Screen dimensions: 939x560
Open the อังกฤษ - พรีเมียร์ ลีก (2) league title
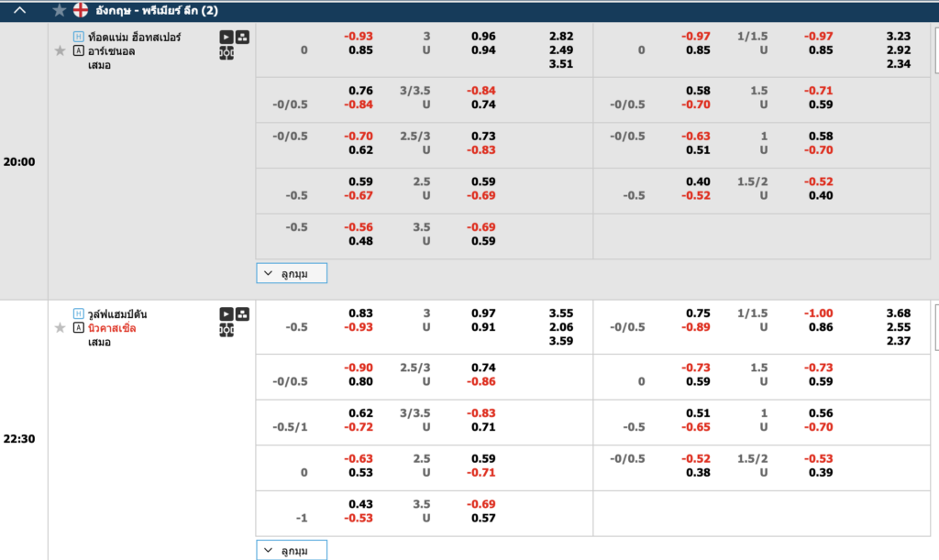tap(157, 10)
